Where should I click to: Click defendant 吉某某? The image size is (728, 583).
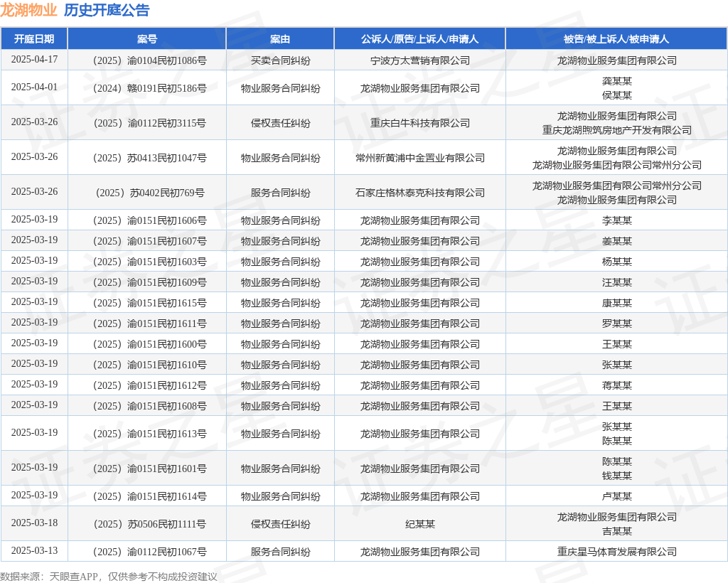coord(617,531)
